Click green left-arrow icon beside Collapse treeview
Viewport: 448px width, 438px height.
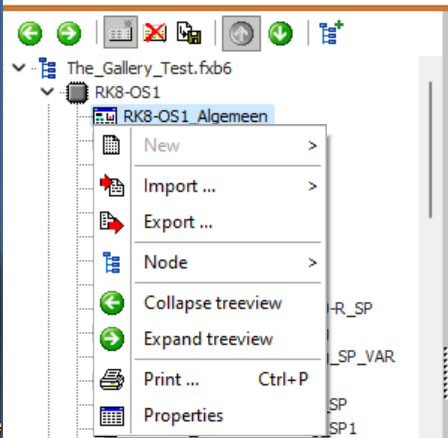click(112, 303)
